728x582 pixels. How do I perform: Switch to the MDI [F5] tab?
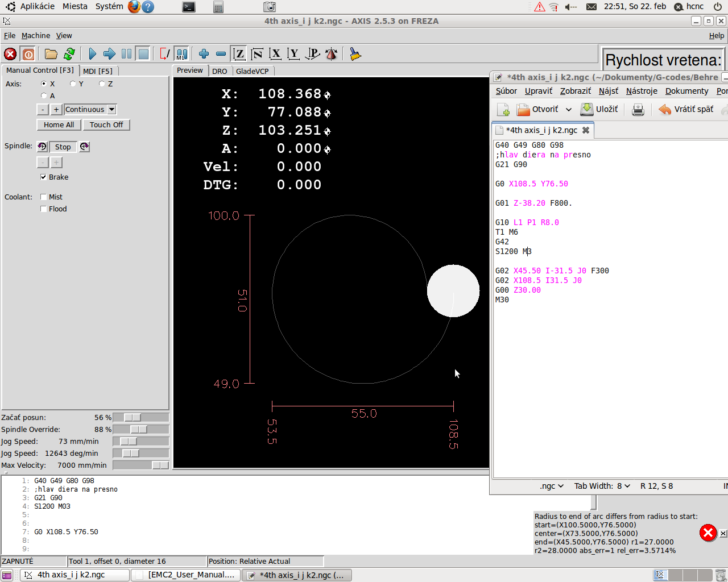pos(98,71)
